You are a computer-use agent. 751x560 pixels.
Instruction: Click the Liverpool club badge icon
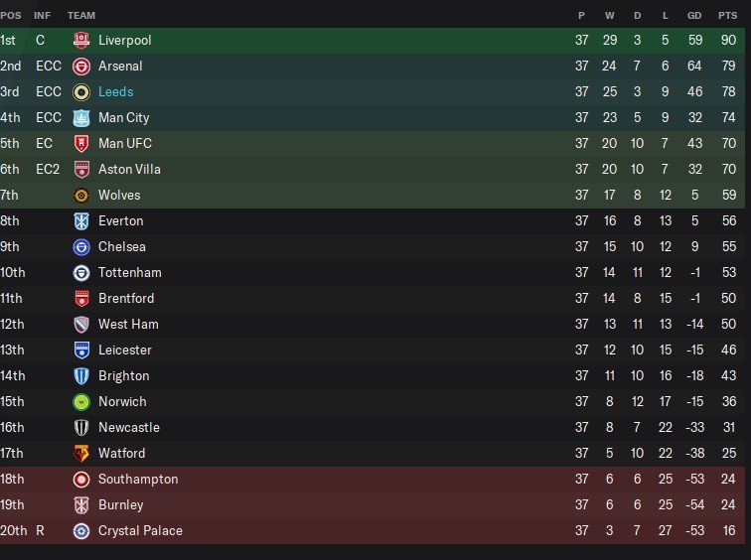pyautogui.click(x=81, y=41)
